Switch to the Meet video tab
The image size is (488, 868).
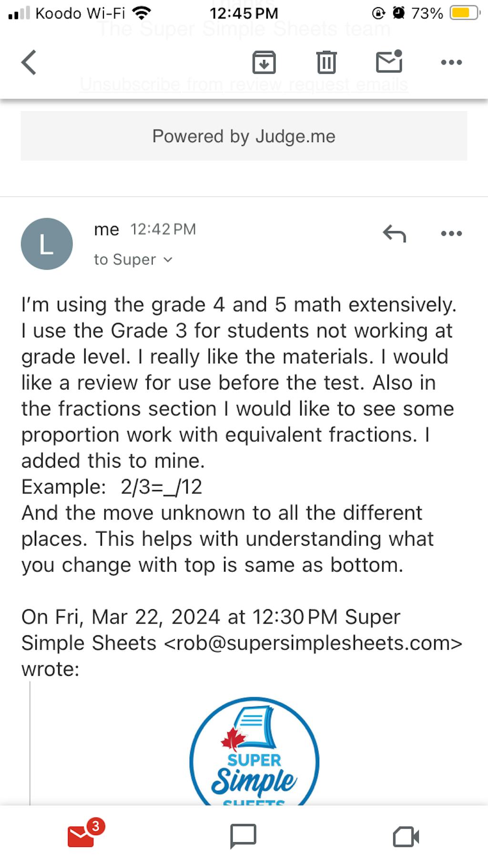(406, 837)
